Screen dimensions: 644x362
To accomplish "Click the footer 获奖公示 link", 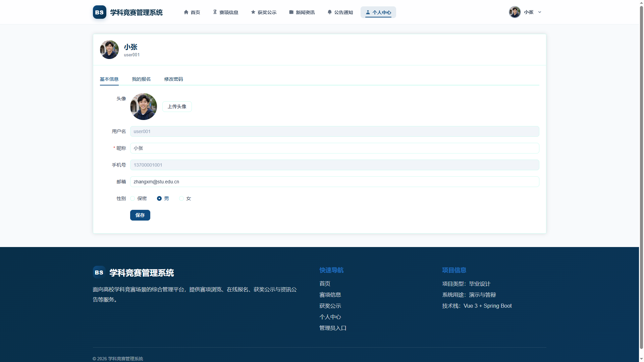I will 330,306.
